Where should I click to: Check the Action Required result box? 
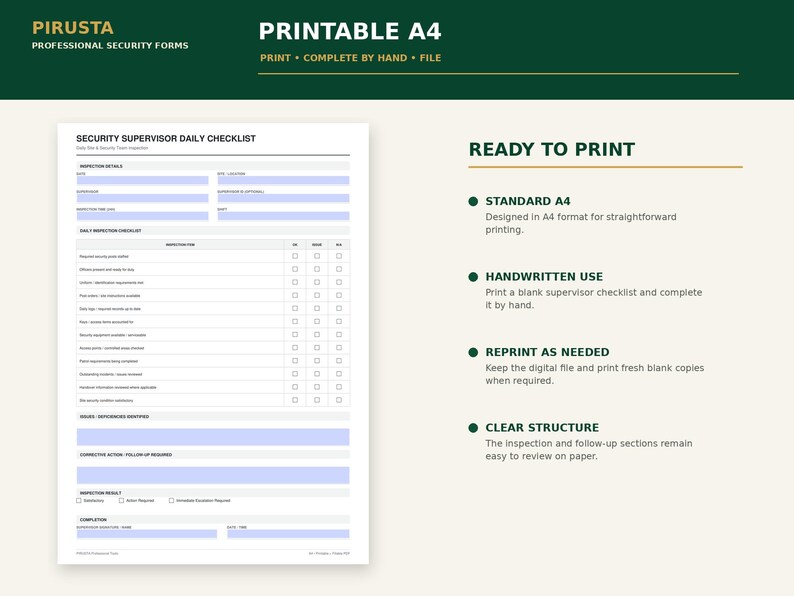click(122, 500)
